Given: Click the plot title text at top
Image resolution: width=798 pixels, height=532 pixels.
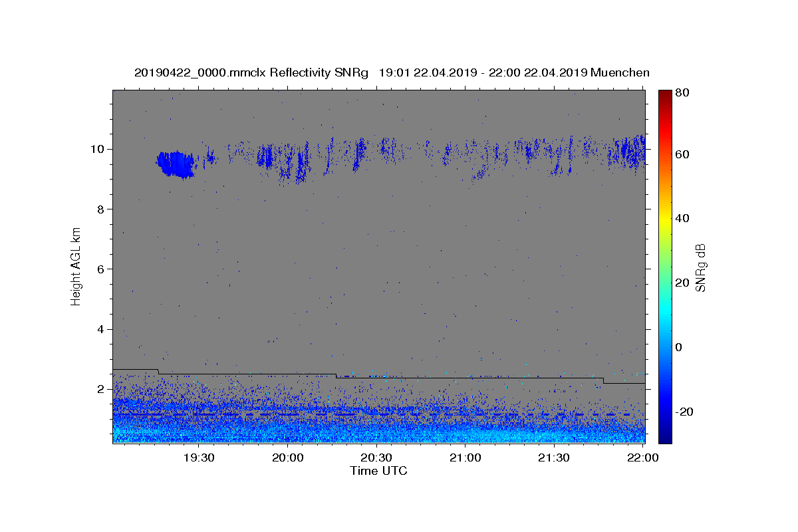Looking at the screenshot, I should [392, 72].
